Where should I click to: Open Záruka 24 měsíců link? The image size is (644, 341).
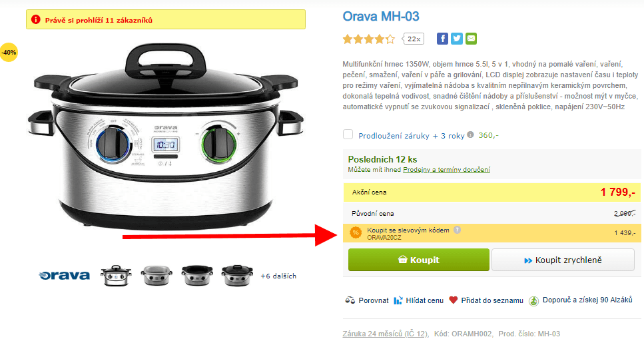385,334
